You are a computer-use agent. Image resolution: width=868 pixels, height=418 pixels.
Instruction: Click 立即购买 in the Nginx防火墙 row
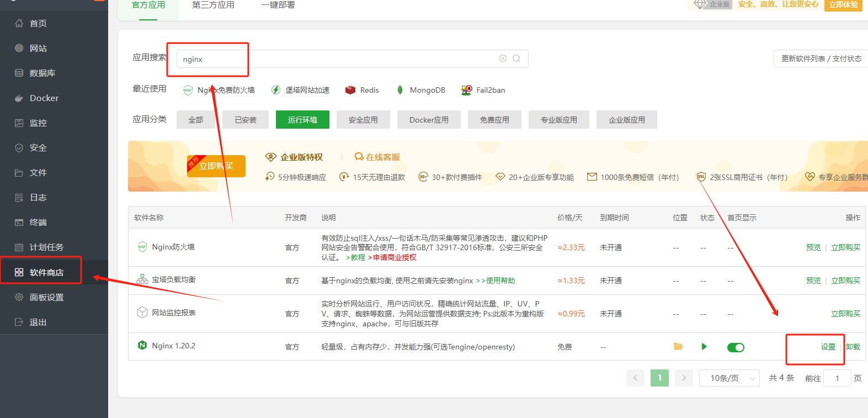846,247
